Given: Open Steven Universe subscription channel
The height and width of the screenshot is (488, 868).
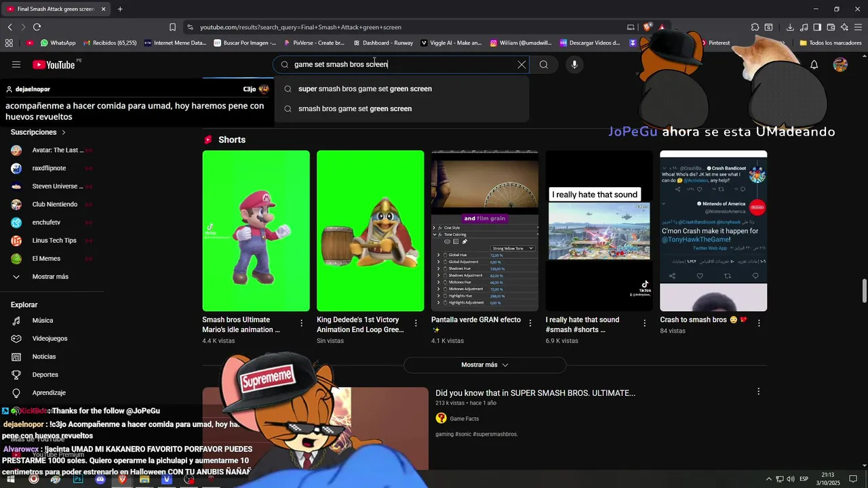Looking at the screenshot, I should [x=52, y=186].
